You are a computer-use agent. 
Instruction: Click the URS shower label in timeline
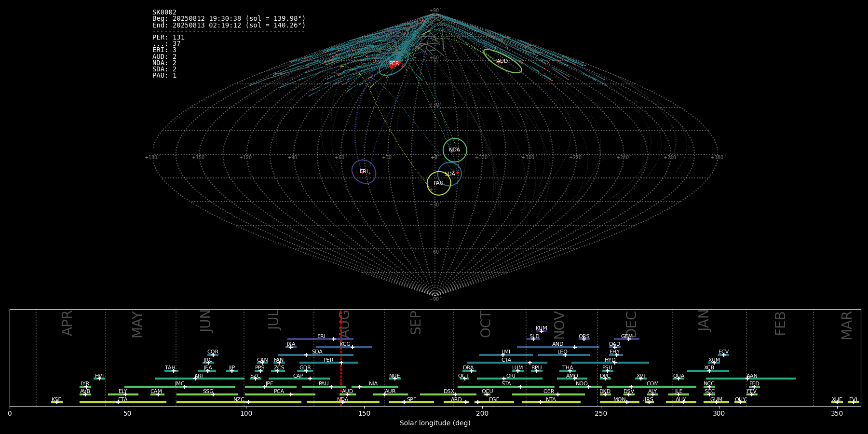(648, 400)
